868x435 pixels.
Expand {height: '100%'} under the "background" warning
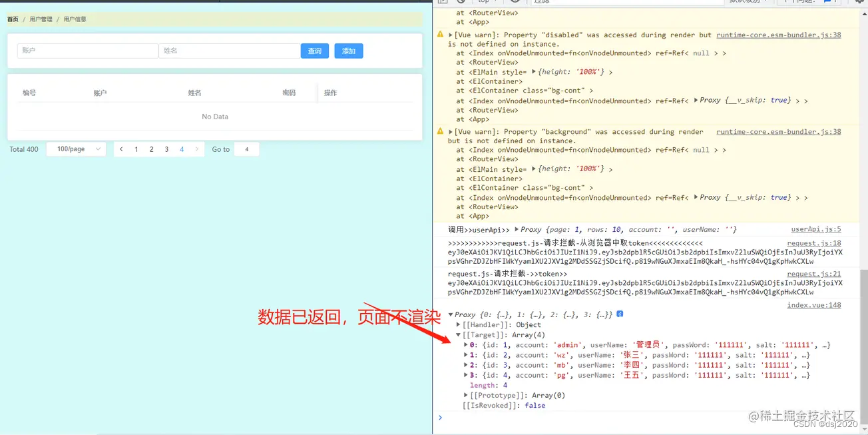pos(534,169)
